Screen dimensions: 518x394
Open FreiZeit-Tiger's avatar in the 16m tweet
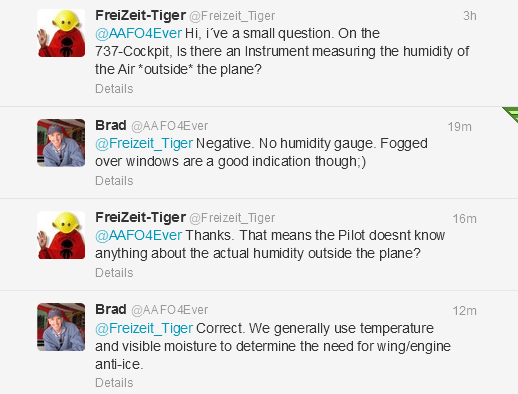[x=61, y=235]
